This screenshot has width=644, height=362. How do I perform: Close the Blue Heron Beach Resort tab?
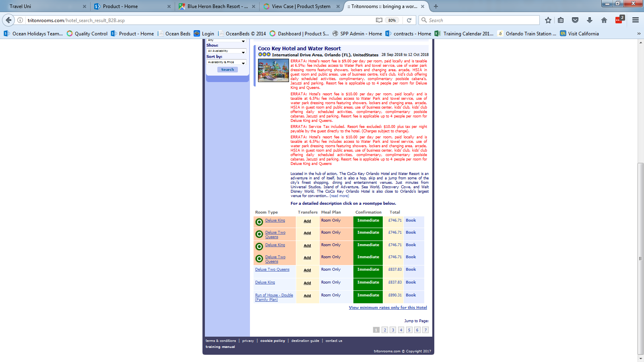pos(254,6)
